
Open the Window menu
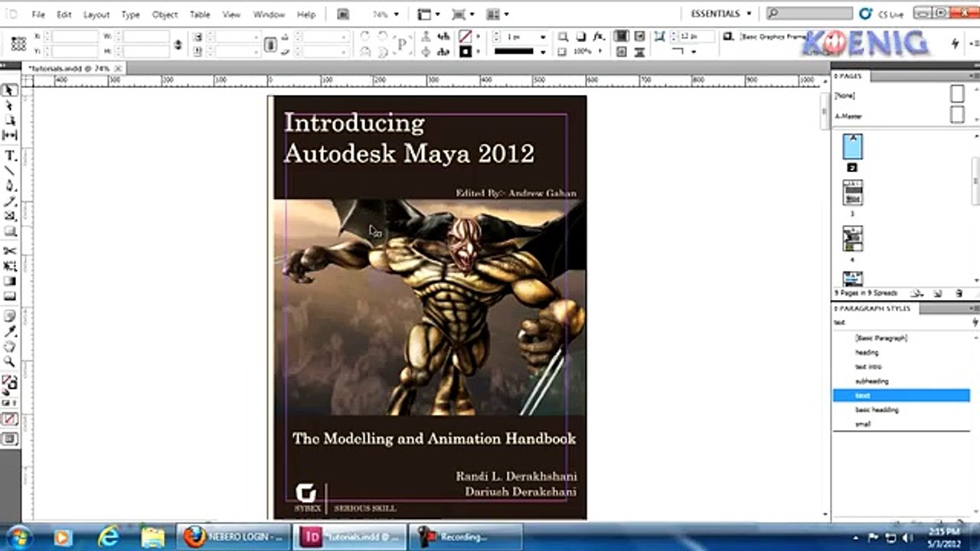[269, 15]
